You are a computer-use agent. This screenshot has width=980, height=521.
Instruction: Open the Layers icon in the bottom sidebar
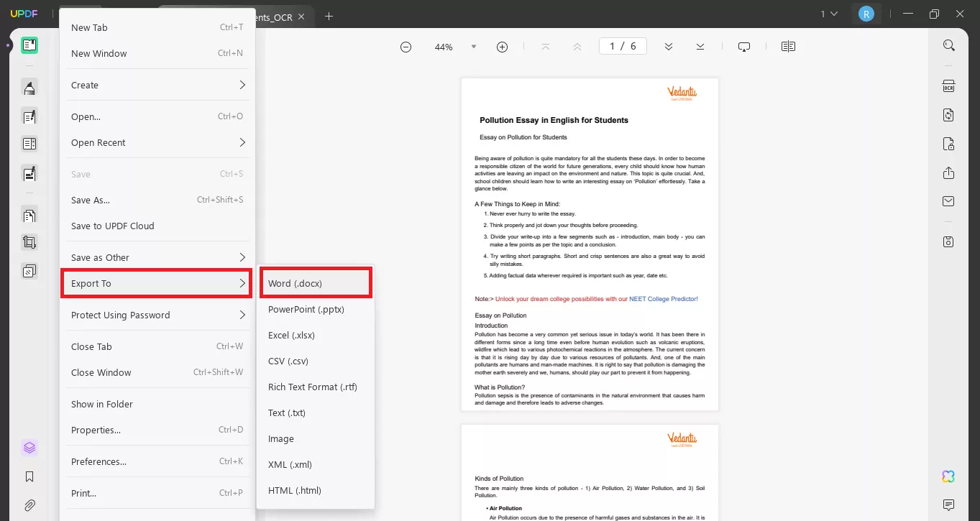tap(29, 448)
